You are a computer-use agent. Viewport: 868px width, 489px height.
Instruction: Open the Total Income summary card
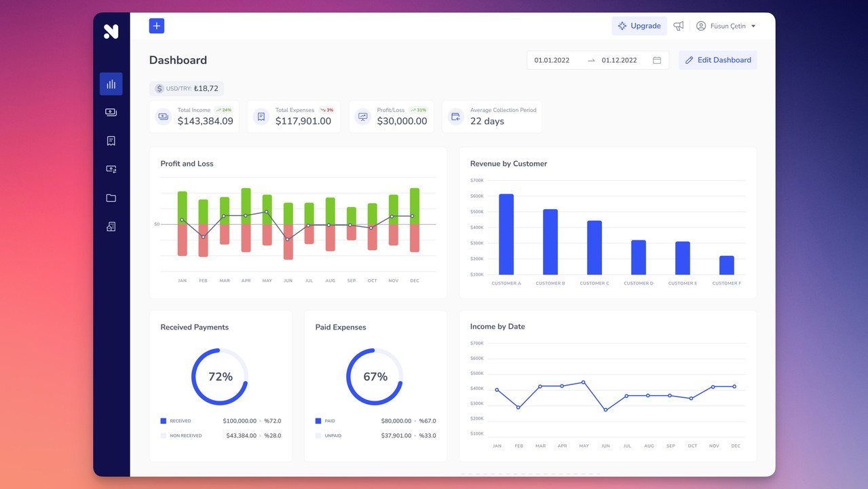pyautogui.click(x=194, y=117)
